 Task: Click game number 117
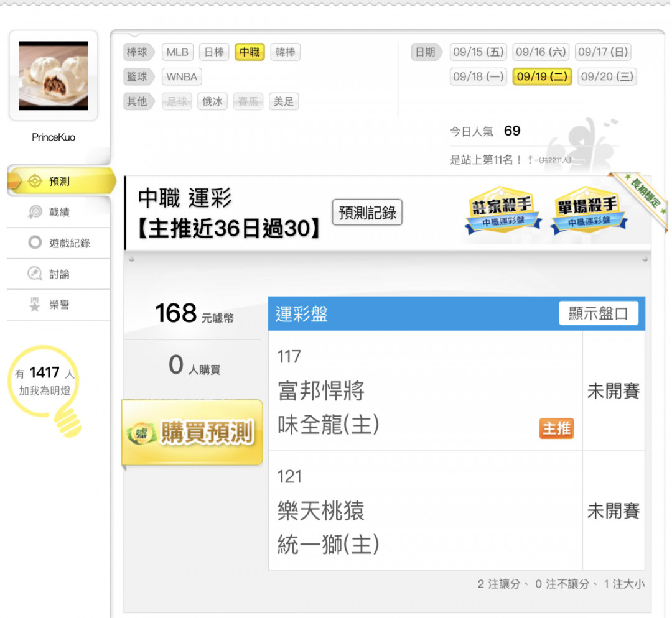pos(289,357)
